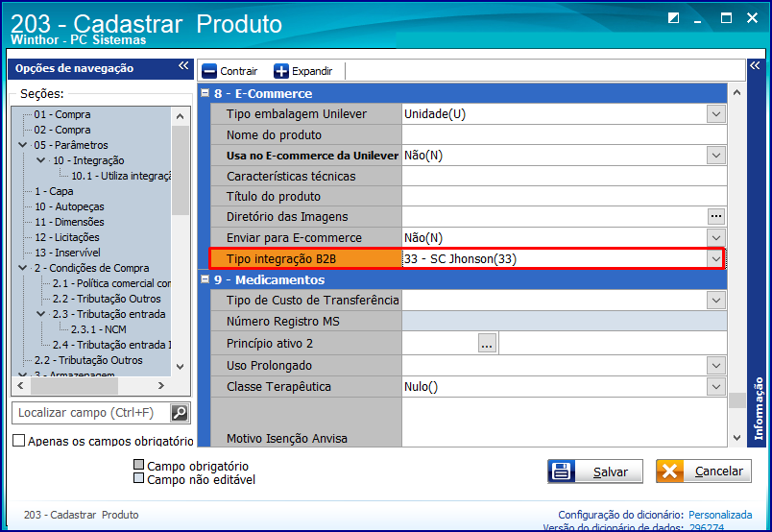Select 11 - Dimensões section
Image resolution: width=772 pixels, height=532 pixels.
click(x=69, y=222)
